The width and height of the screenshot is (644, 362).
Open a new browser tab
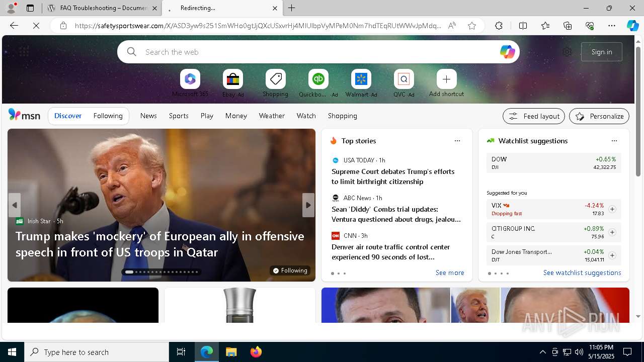pos(292,8)
